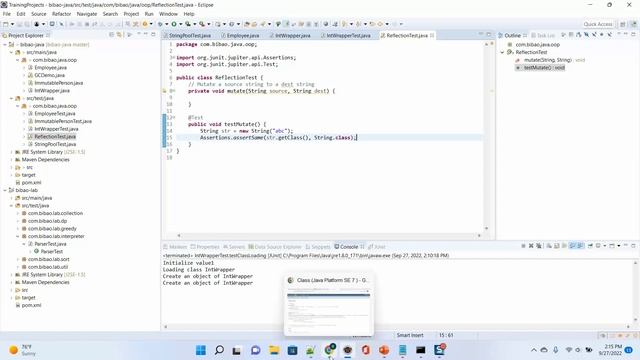Click 'Smart Insert' in status bar
Viewport: 640px width, 360px height.
tap(410, 335)
